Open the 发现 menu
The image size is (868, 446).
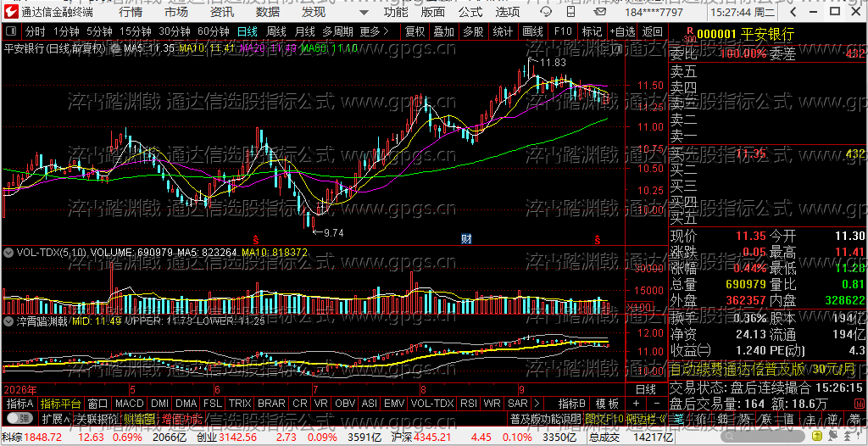pyautogui.click(x=314, y=12)
